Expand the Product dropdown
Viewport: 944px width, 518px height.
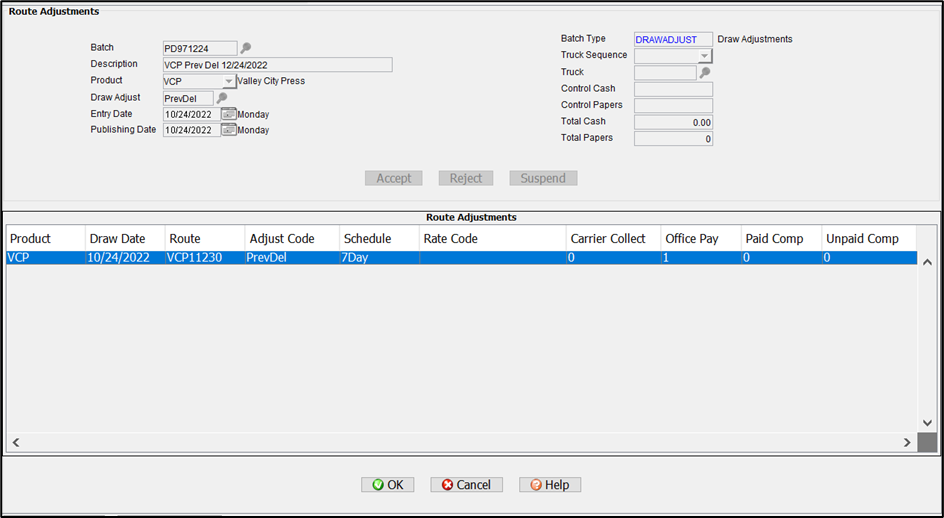tap(229, 82)
